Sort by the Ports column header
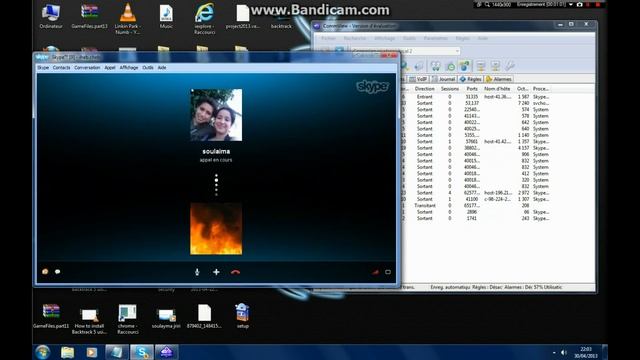 [x=472, y=89]
